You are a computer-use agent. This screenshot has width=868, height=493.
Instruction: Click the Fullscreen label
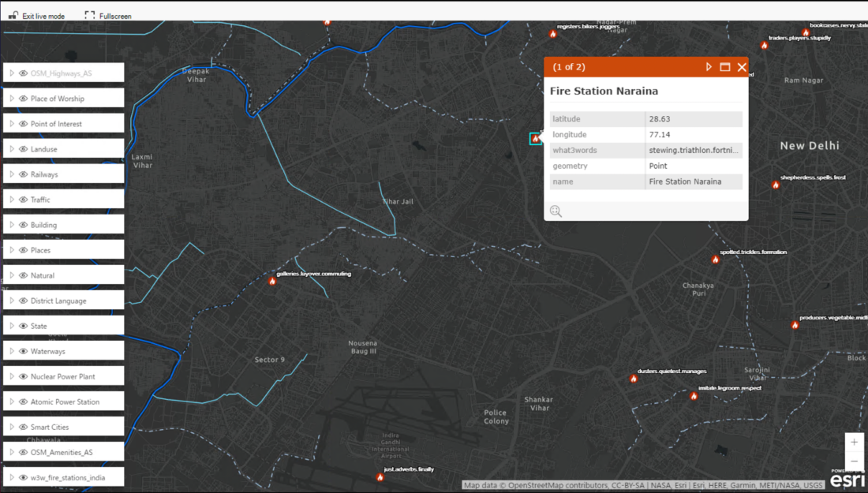[x=115, y=16]
